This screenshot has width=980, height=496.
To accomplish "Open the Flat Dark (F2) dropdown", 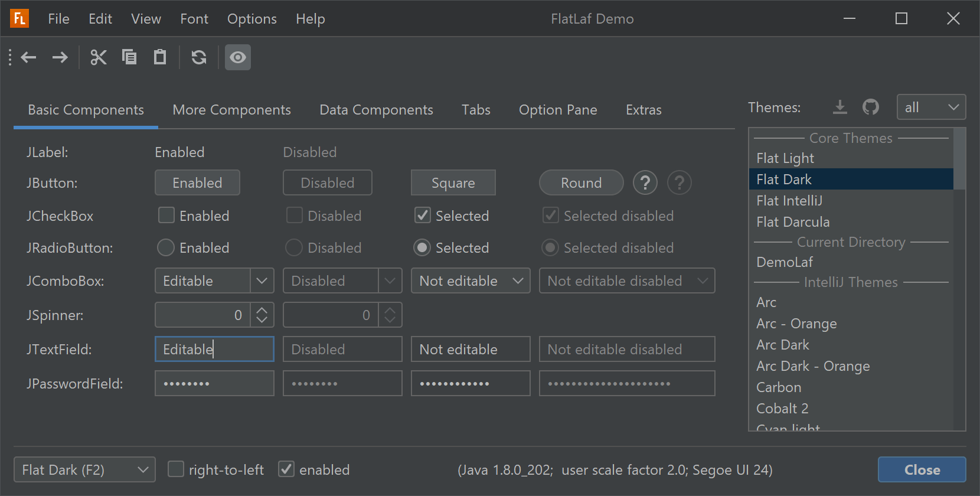I will click(x=84, y=469).
